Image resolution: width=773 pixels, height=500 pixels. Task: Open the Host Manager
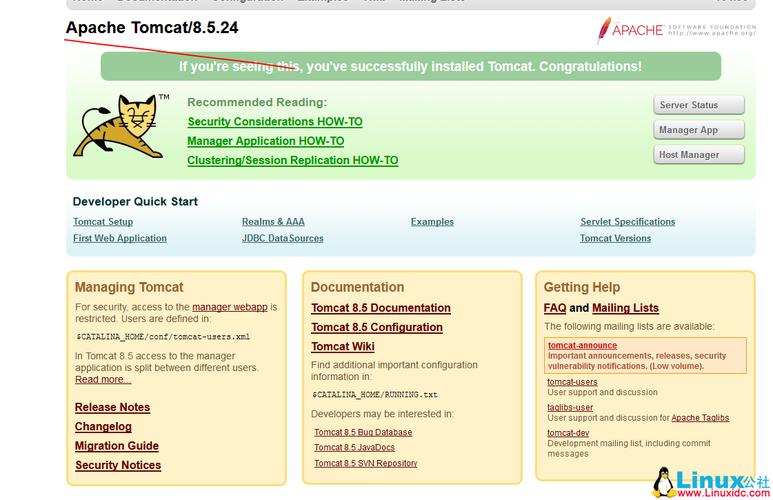pos(699,155)
